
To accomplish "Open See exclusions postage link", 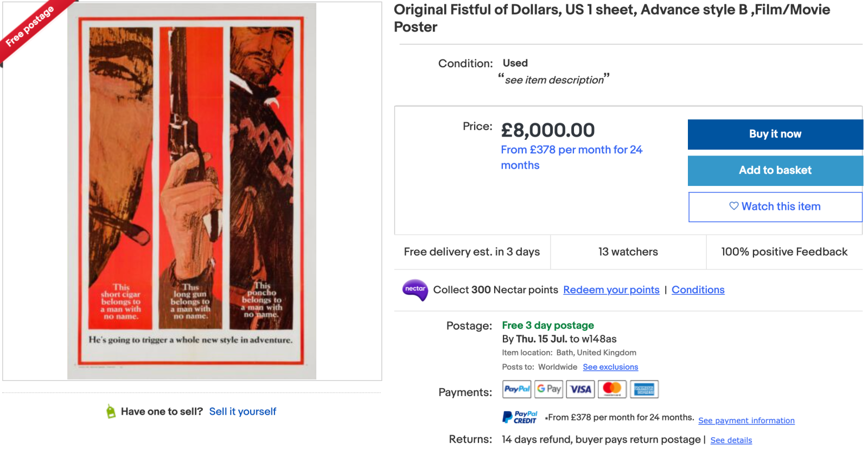I will point(610,367).
